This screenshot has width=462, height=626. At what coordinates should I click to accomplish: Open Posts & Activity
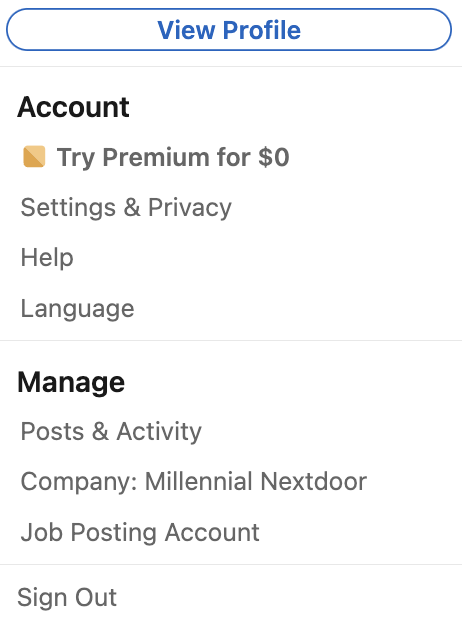[111, 432]
